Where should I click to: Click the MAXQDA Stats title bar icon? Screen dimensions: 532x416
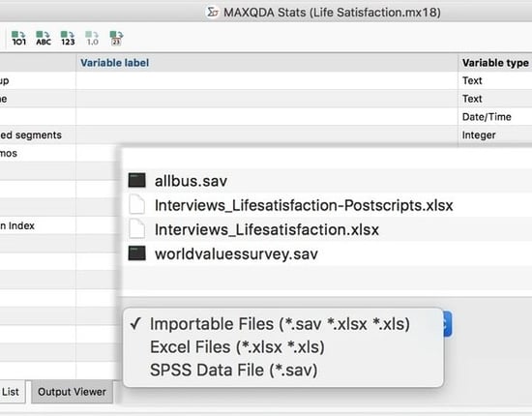(213, 13)
